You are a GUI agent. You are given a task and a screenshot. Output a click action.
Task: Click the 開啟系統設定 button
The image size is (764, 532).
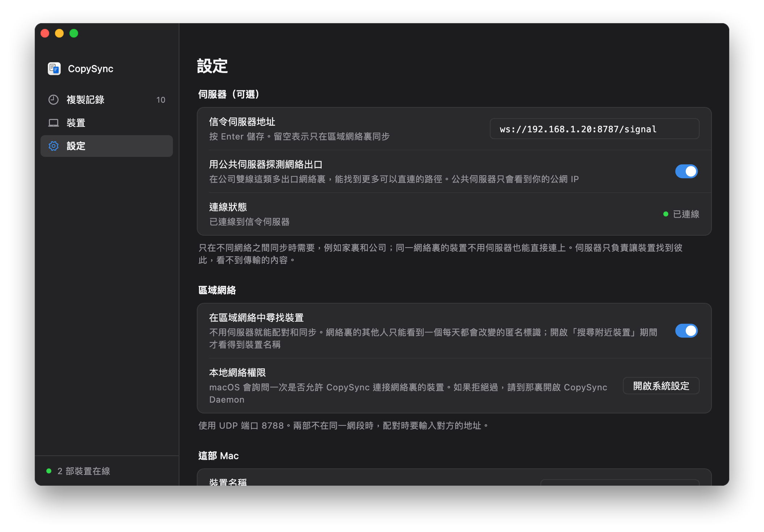point(661,386)
